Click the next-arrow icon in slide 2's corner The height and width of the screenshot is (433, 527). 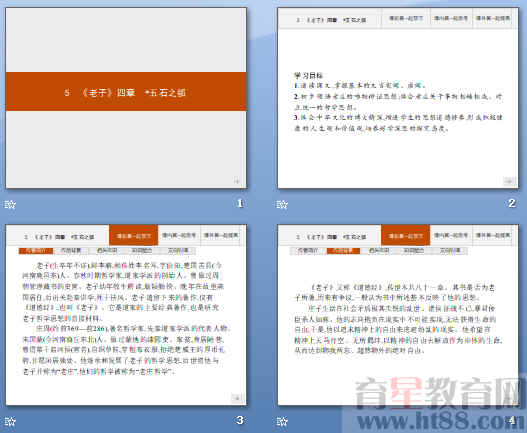(x=509, y=181)
